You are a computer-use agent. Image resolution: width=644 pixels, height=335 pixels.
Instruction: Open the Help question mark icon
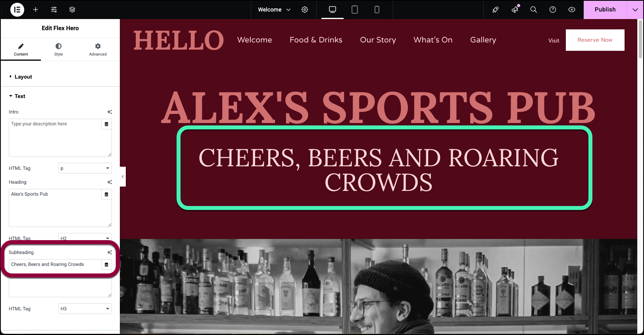(x=553, y=10)
